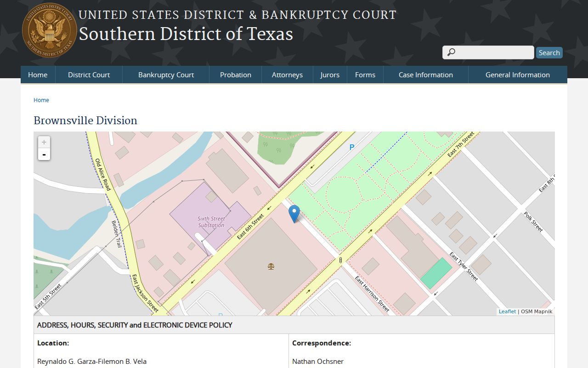Click the East Tyler Street map label
This screenshot has height=368, width=588.
click(x=464, y=266)
